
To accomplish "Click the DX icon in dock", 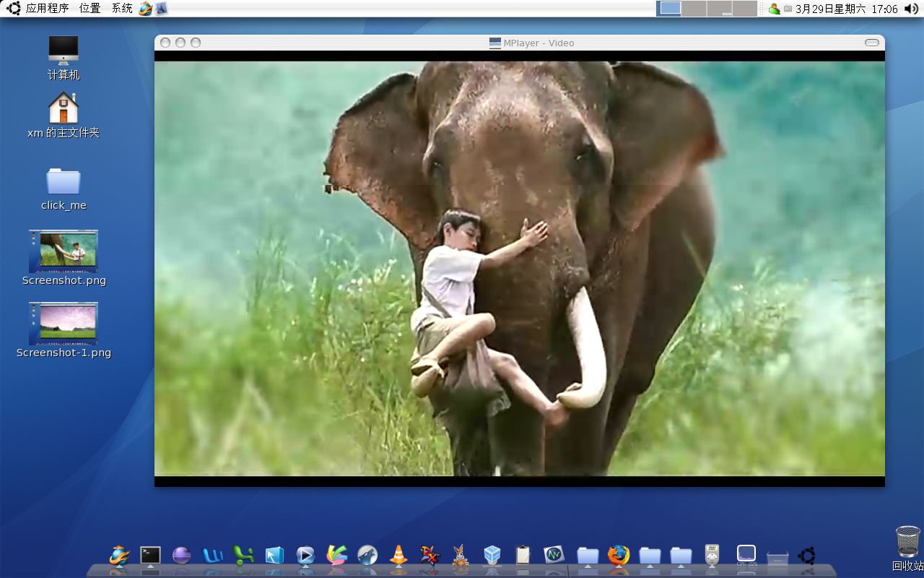I will [x=430, y=555].
